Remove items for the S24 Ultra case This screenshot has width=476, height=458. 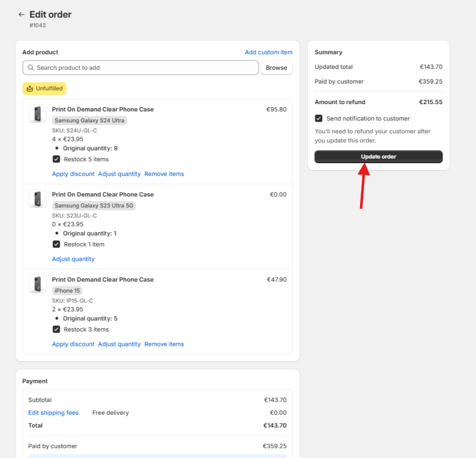tap(164, 174)
